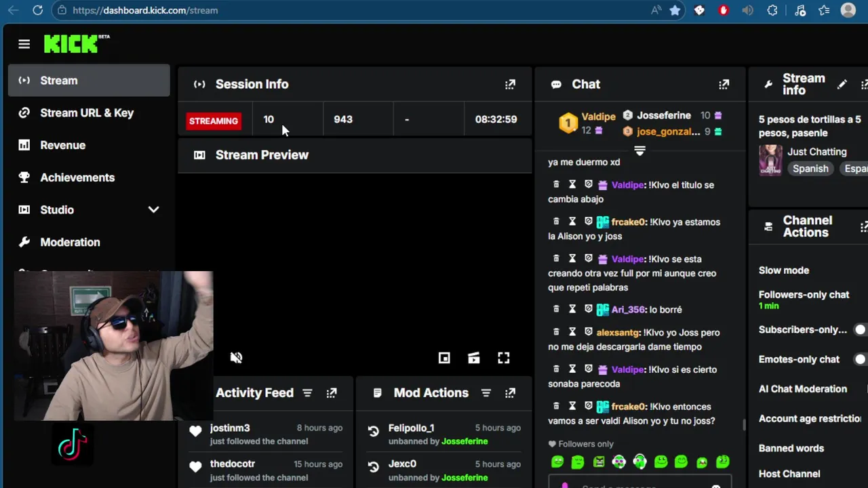Delete Ari_356's message 'lo borré'
Viewport: 868px width, 488px height.
(556, 309)
